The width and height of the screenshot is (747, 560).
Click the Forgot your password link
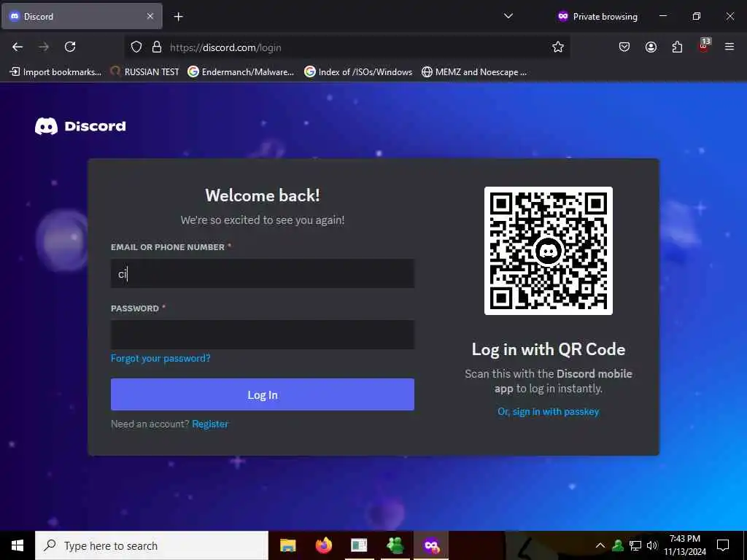pos(160,358)
